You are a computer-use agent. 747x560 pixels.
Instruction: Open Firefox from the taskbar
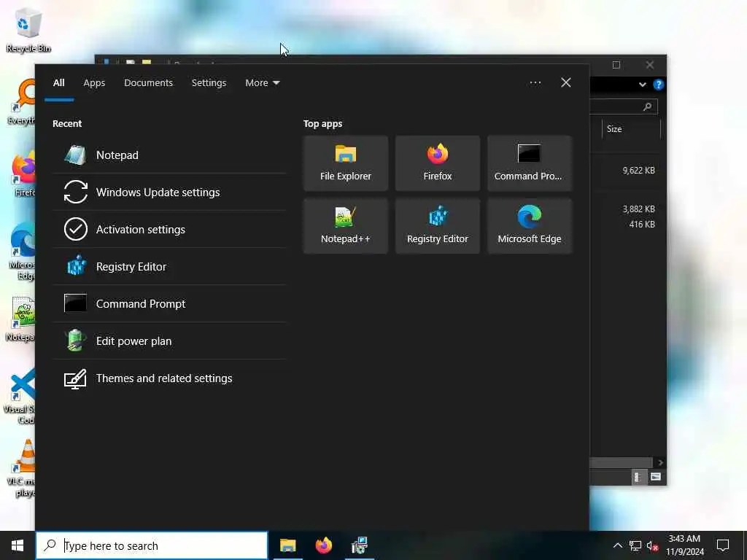[x=323, y=545]
